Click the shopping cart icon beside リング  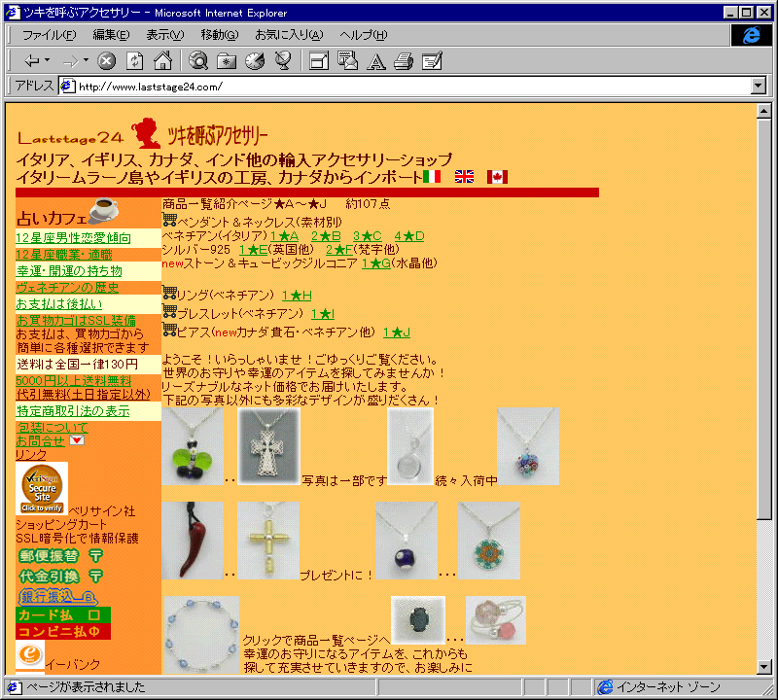[169, 293]
